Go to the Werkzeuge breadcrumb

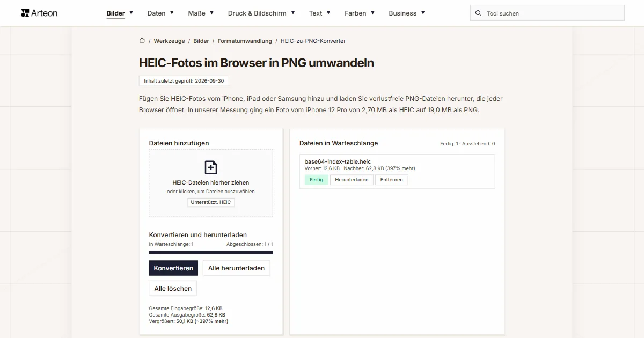tap(169, 41)
